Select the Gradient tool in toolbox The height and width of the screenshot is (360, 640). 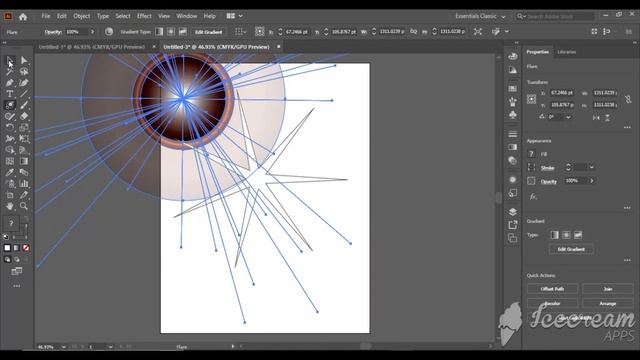(x=24, y=161)
